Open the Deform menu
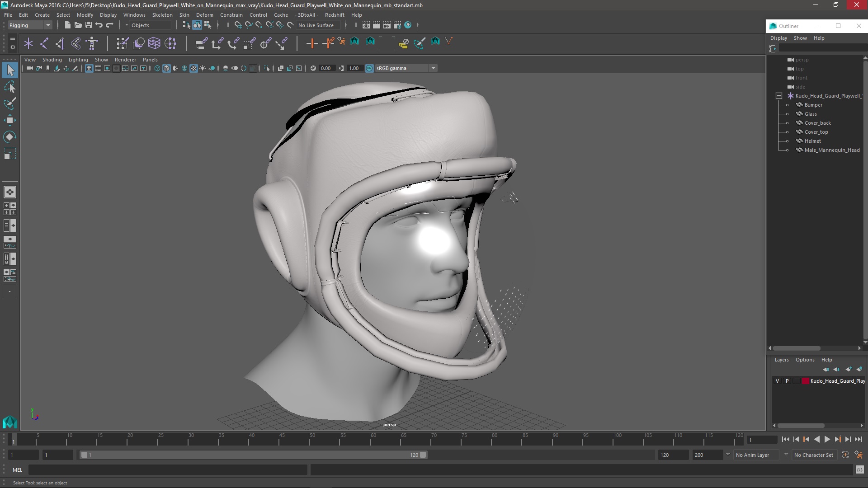The height and width of the screenshot is (488, 868). 204,15
